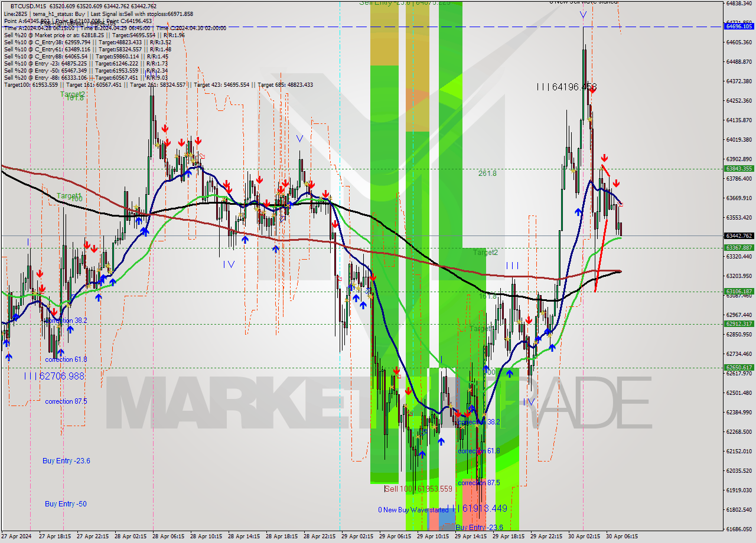Click the 'Target100: 61953.559' targets summary line
Image resolution: width=756 pixels, height=543 pixels.
[x=158, y=84]
